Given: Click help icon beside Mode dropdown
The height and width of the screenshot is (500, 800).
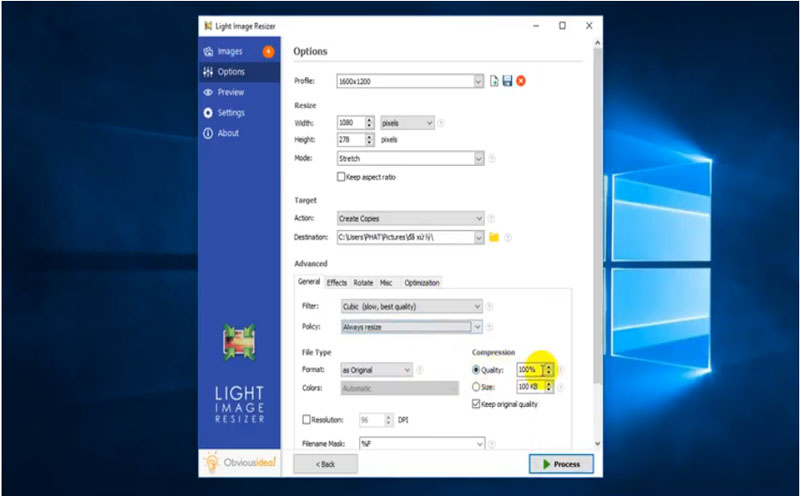Looking at the screenshot, I should coord(492,159).
